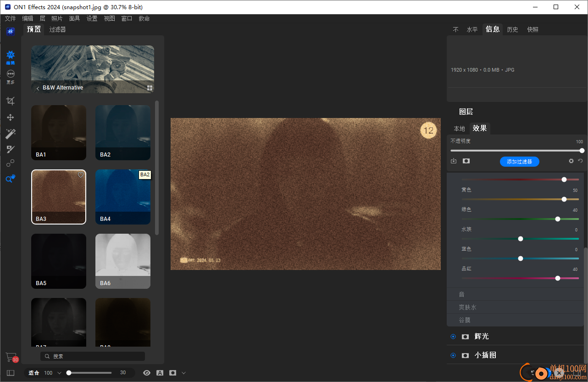588x382 pixels.
Task: Open the 设置 menu
Action: click(x=92, y=18)
